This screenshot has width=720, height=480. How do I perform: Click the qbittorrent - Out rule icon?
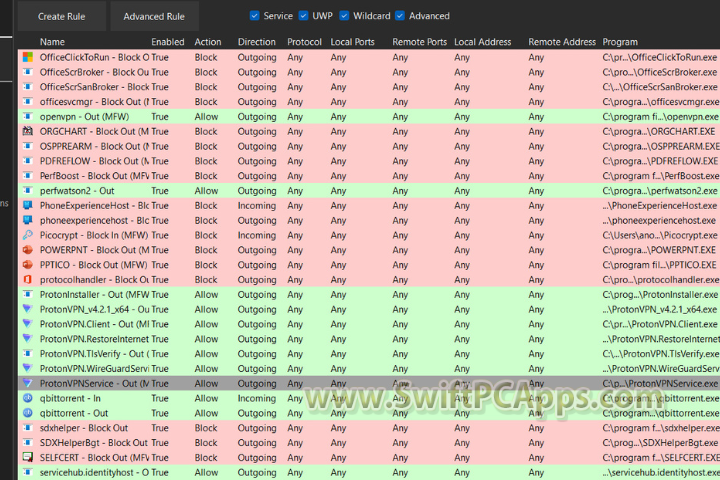28,413
